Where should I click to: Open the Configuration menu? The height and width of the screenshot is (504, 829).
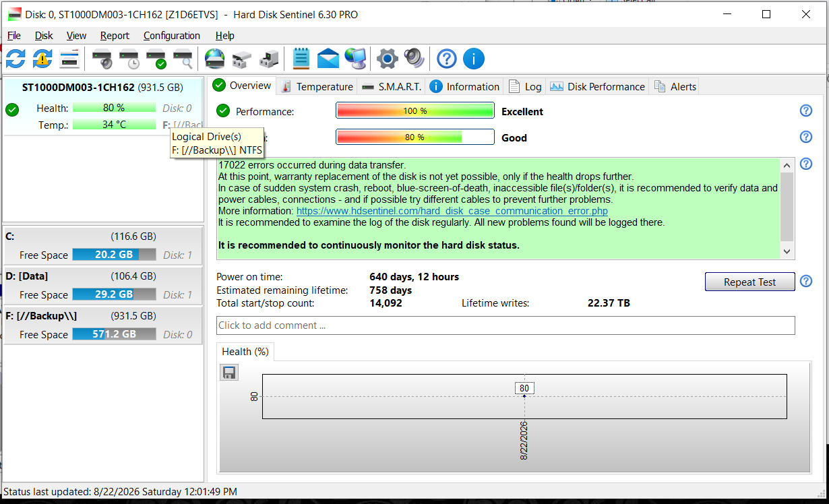tap(172, 36)
